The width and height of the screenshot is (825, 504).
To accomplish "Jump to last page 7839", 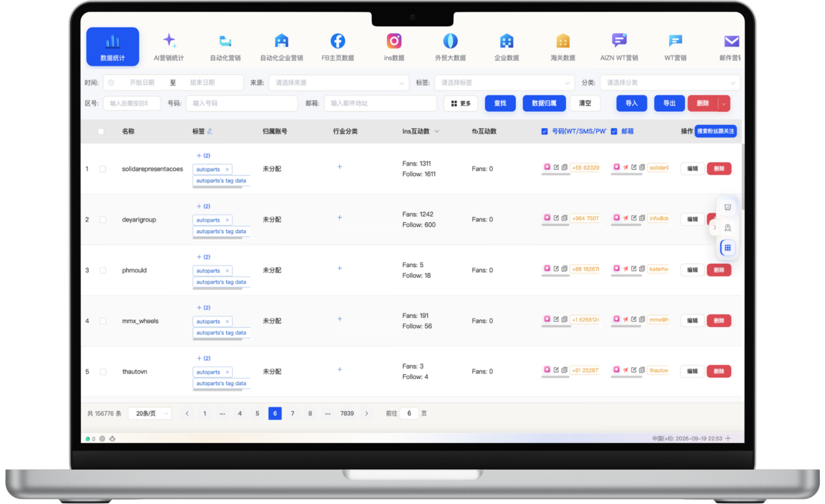I will [x=347, y=413].
